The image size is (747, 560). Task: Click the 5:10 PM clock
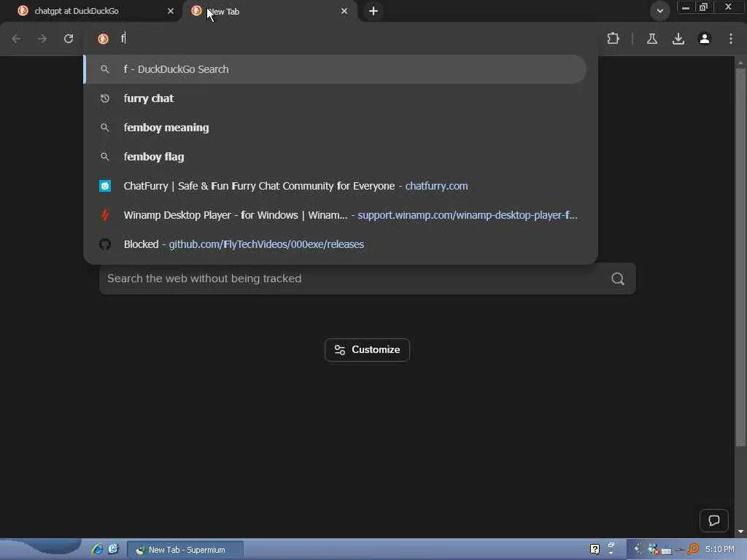pos(720,549)
